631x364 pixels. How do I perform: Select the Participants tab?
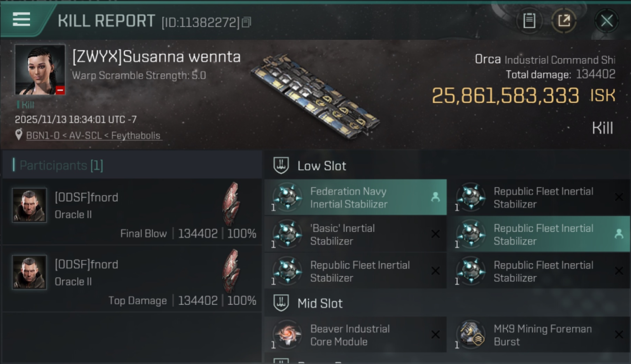pyautogui.click(x=61, y=165)
